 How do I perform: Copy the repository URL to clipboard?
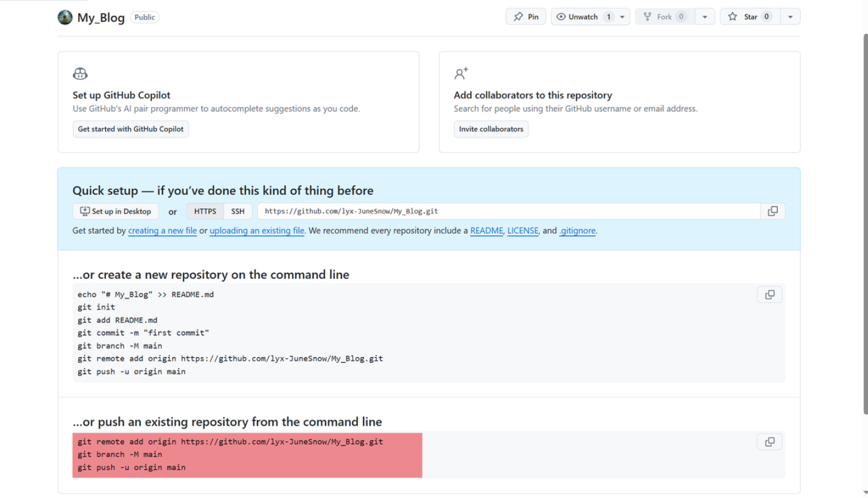pos(773,211)
